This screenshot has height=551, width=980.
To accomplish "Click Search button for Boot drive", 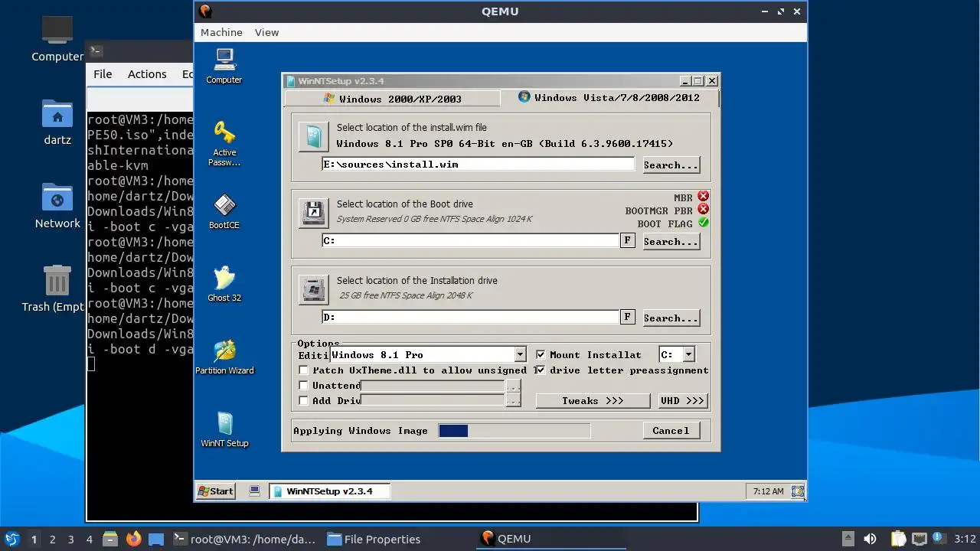I will 671,241.
